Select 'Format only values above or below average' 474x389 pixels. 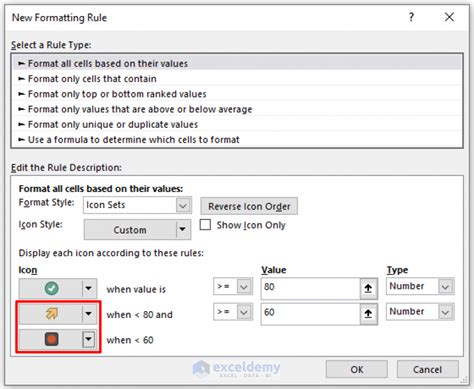pyautogui.click(x=237, y=109)
